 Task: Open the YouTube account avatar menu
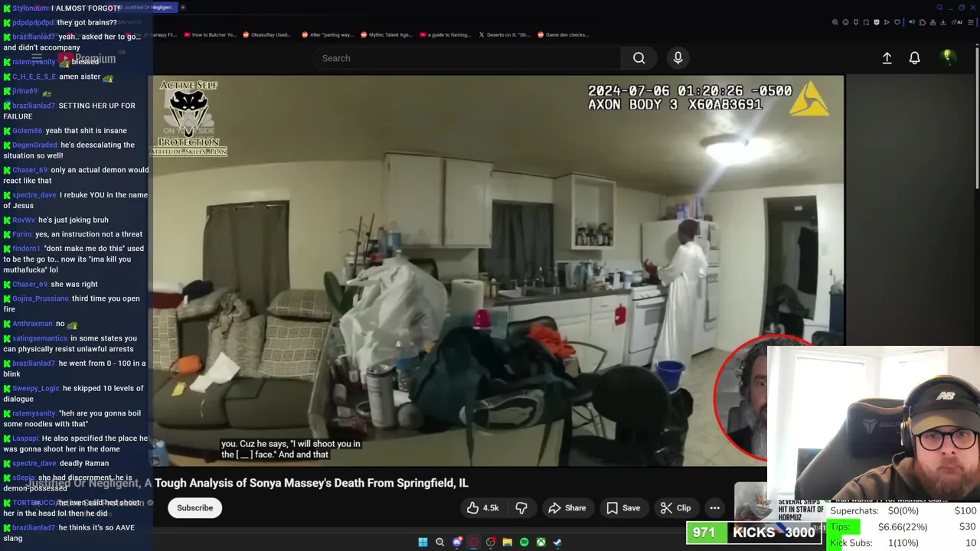click(x=947, y=58)
